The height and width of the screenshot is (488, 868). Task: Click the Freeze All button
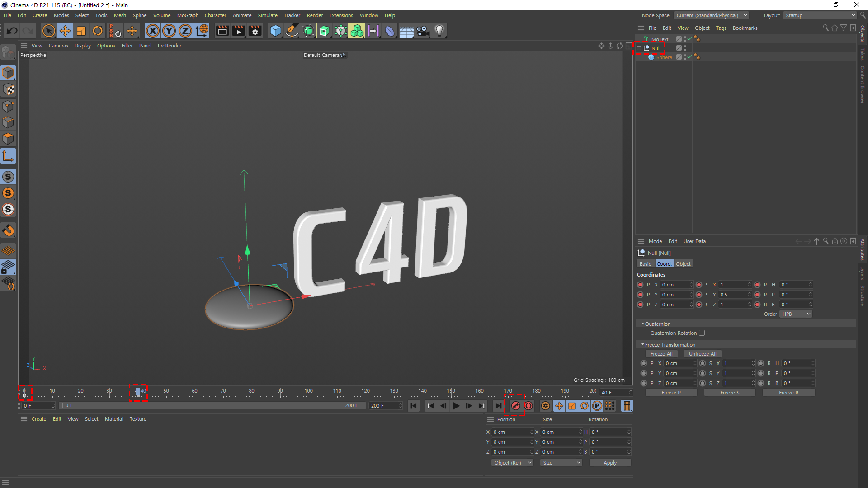(x=661, y=354)
